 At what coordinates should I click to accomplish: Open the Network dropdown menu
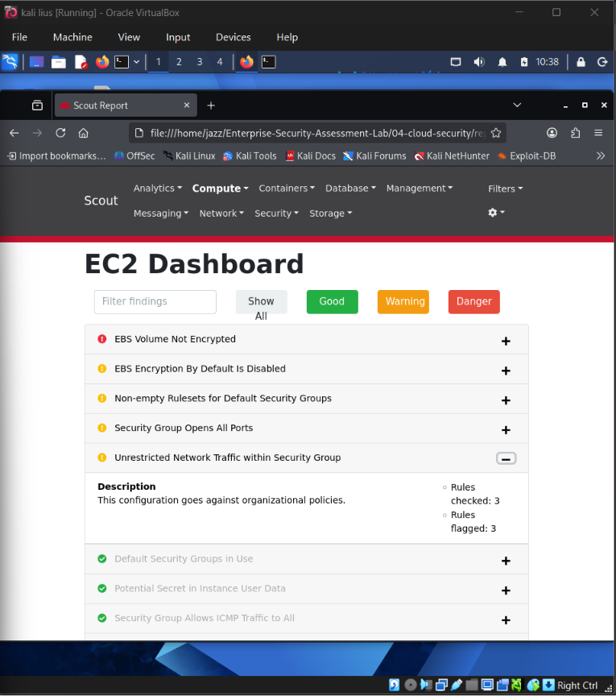coord(221,213)
